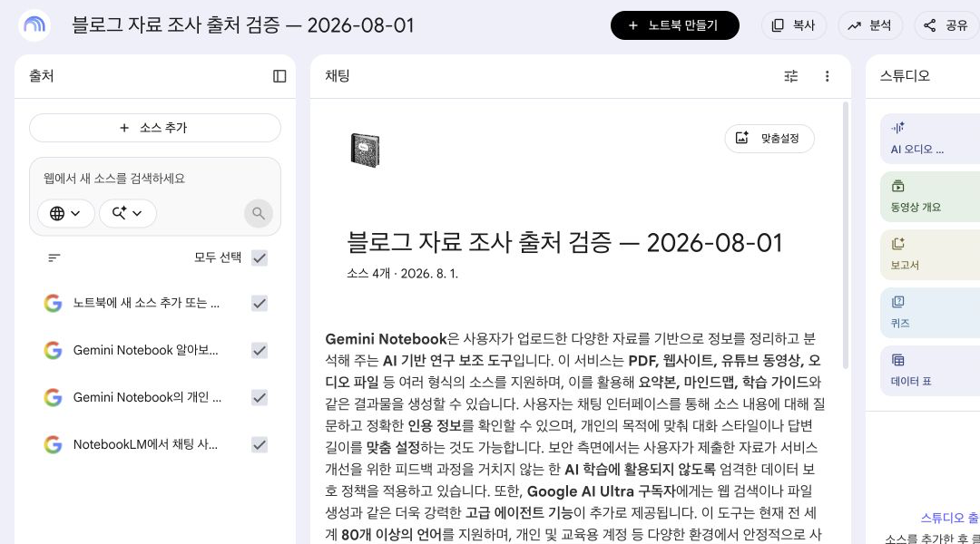The image size is (980, 544).
Task: Uncheck the 노트북에 새 소스 추가 source checkbox
Action: [260, 303]
